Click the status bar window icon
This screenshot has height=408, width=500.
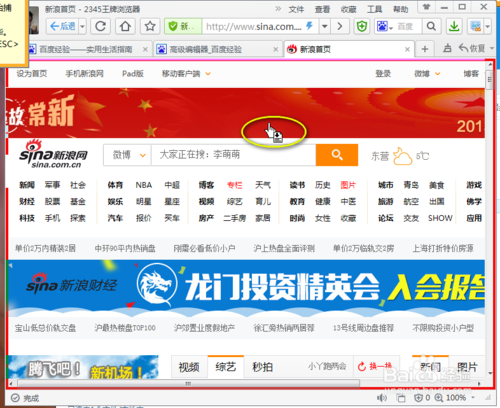click(401, 398)
